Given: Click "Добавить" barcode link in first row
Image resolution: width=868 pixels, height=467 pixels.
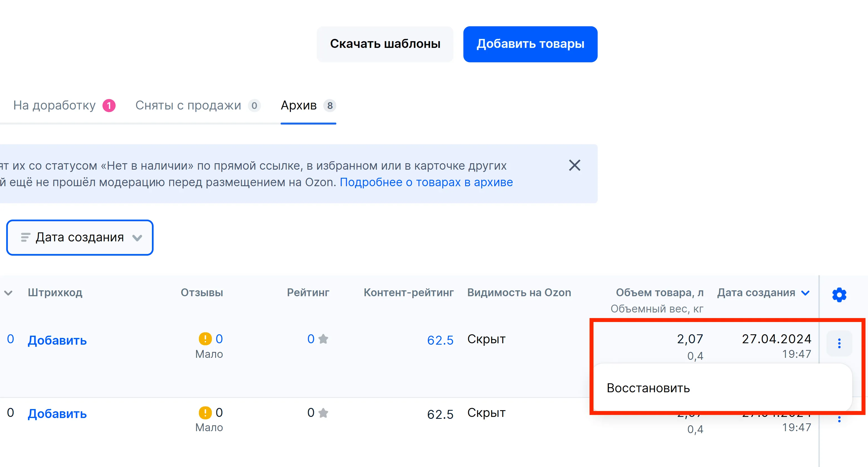Looking at the screenshot, I should pos(57,340).
